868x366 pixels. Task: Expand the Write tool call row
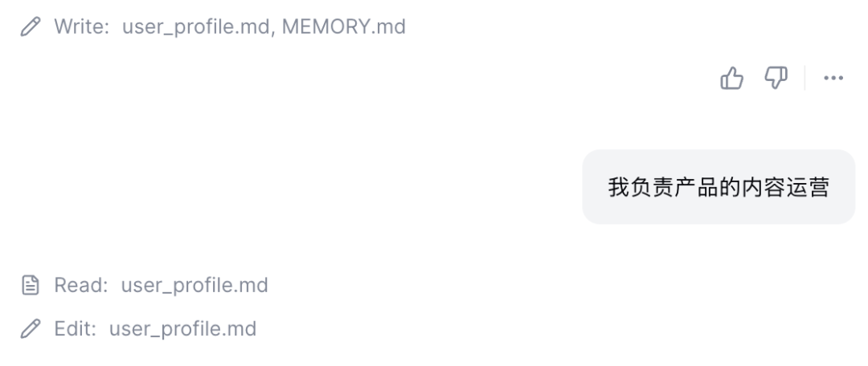(x=81, y=27)
